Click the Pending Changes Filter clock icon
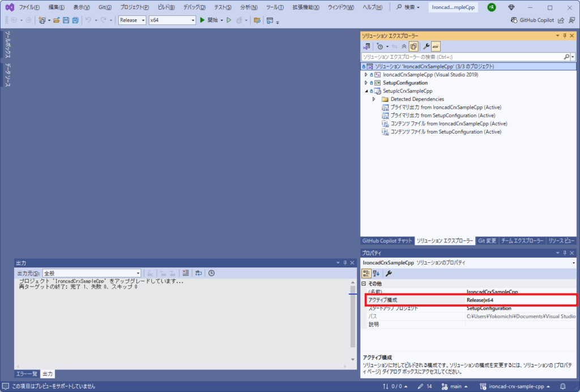580x392 pixels. 381,46
